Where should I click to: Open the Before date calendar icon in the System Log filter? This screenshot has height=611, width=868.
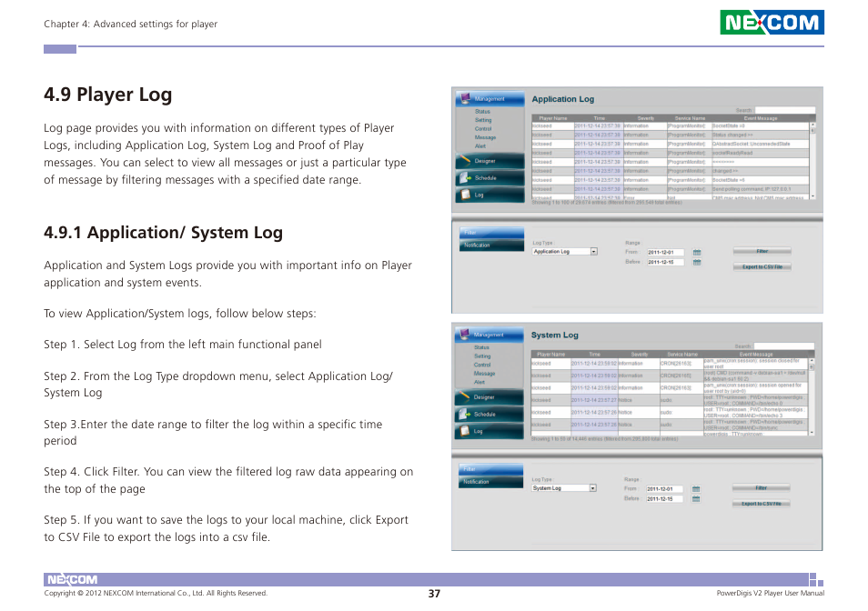pyautogui.click(x=696, y=499)
